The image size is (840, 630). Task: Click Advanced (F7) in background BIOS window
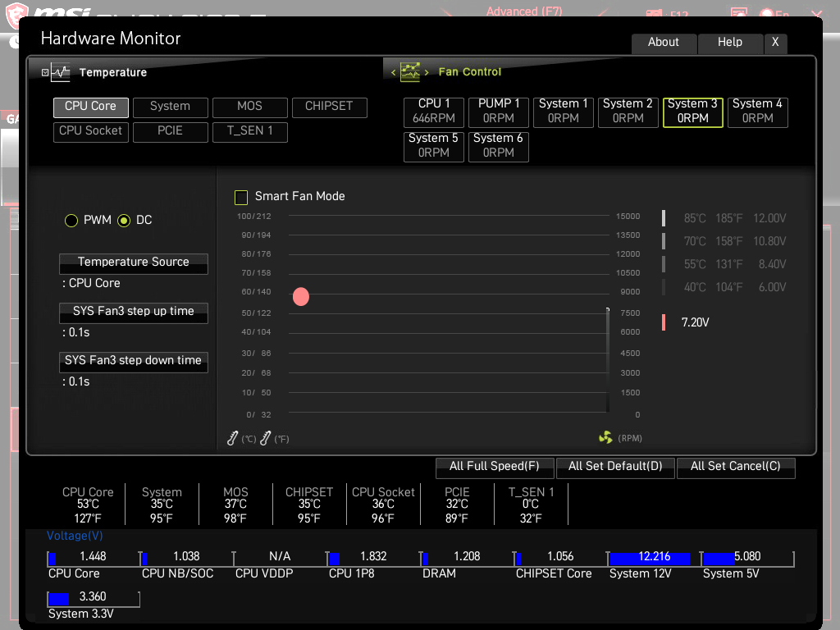tap(524, 11)
